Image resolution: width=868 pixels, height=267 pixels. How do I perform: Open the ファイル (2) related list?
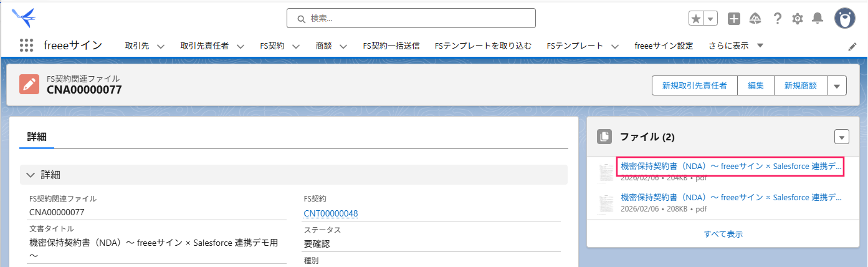coord(647,137)
